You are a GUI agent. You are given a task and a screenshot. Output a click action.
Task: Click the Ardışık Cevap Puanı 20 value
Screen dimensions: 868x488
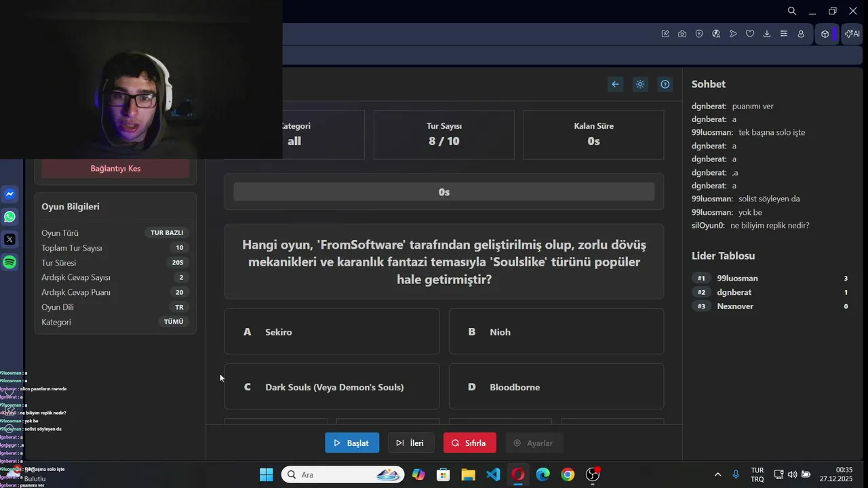pos(179,292)
